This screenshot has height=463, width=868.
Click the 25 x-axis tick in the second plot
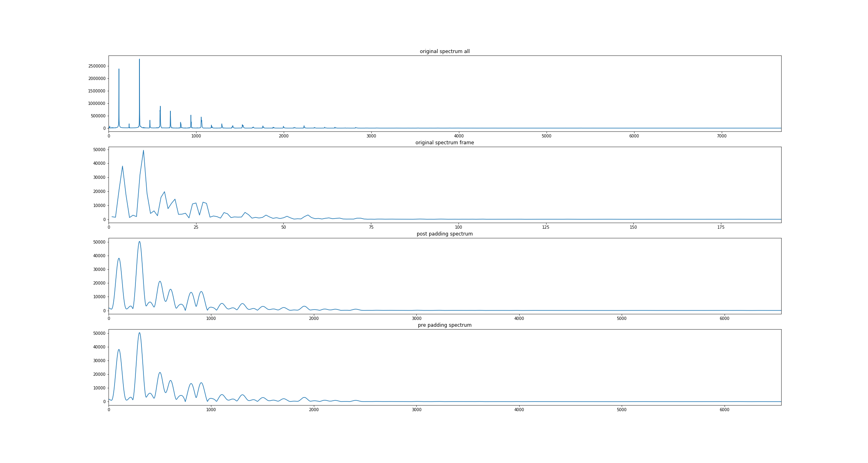(196, 227)
